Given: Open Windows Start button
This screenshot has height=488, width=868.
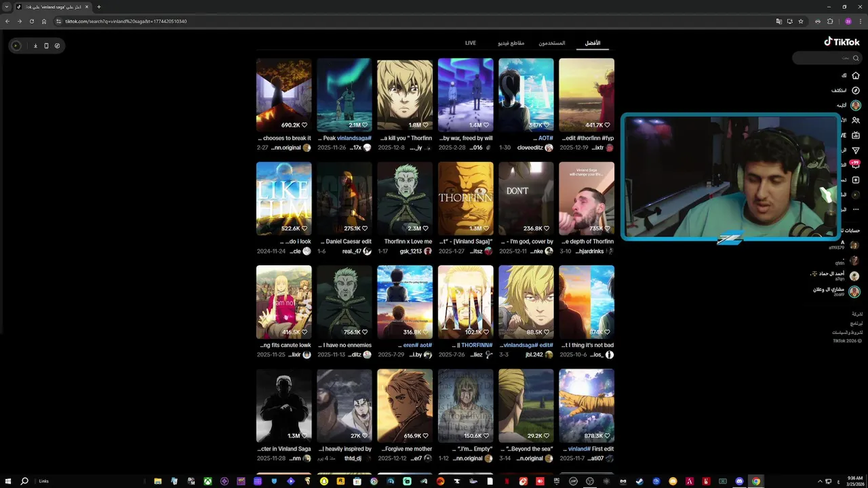Looking at the screenshot, I should click(x=7, y=481).
